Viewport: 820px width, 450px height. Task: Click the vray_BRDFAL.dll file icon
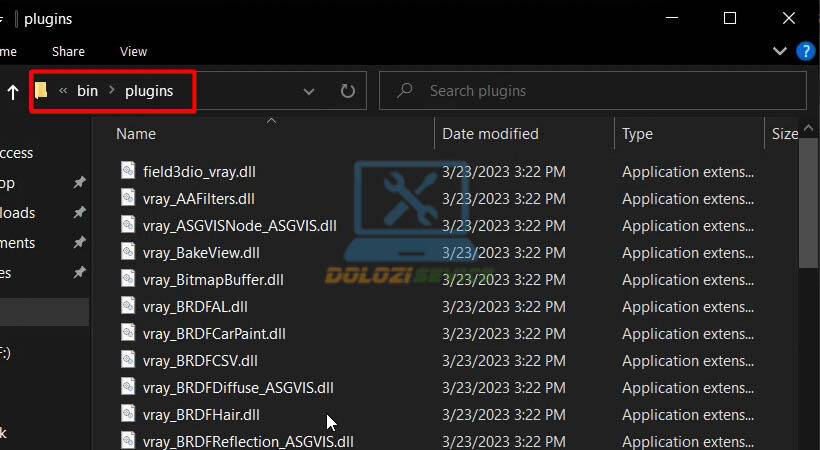click(128, 306)
